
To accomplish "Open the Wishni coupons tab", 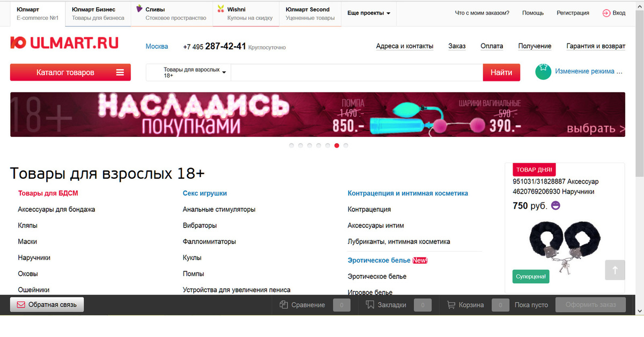I will point(246,13).
